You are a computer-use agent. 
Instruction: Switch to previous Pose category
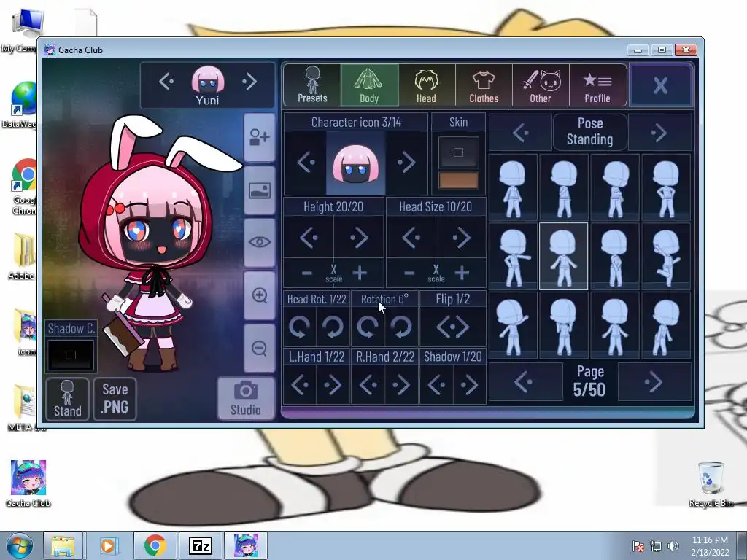520,133
